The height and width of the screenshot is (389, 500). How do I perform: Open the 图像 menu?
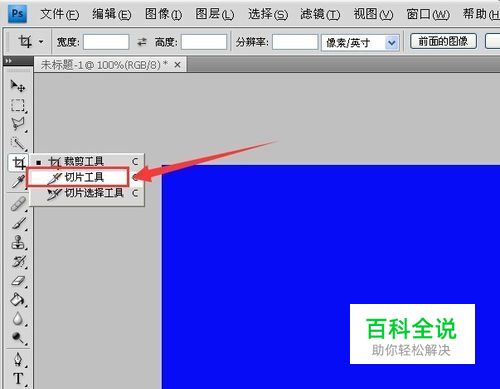click(163, 14)
